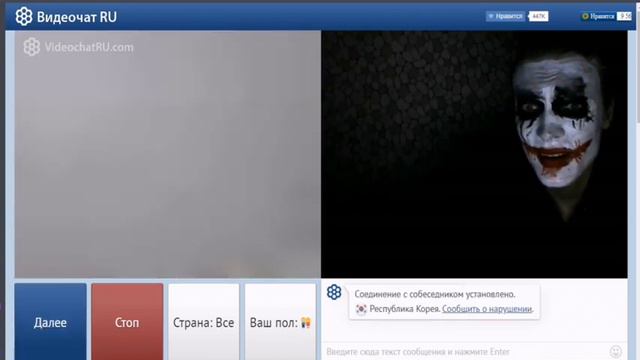Click the Сообщить о нарушении link

(487, 309)
